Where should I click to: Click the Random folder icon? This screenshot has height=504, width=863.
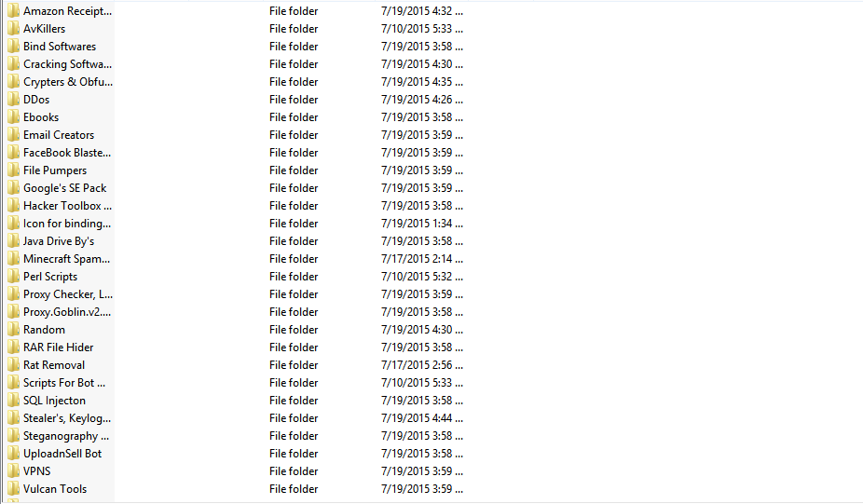coord(13,330)
